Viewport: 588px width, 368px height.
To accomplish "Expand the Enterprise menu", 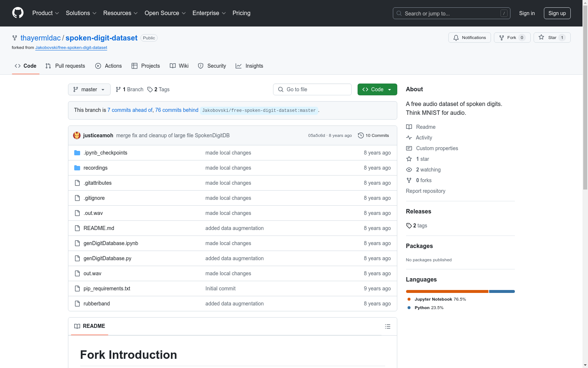I will click(x=209, y=13).
